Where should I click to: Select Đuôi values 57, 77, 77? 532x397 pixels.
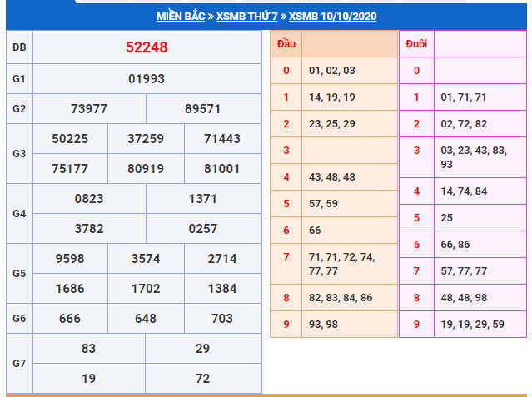pos(464,271)
